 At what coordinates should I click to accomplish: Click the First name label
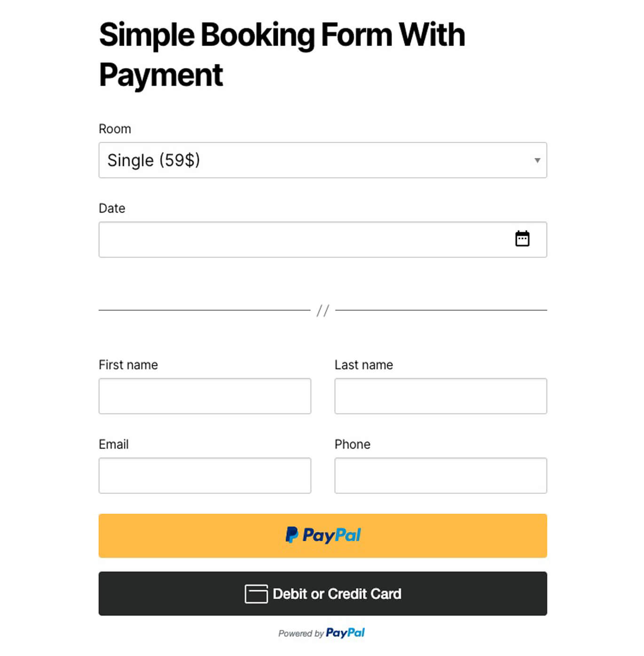[128, 365]
